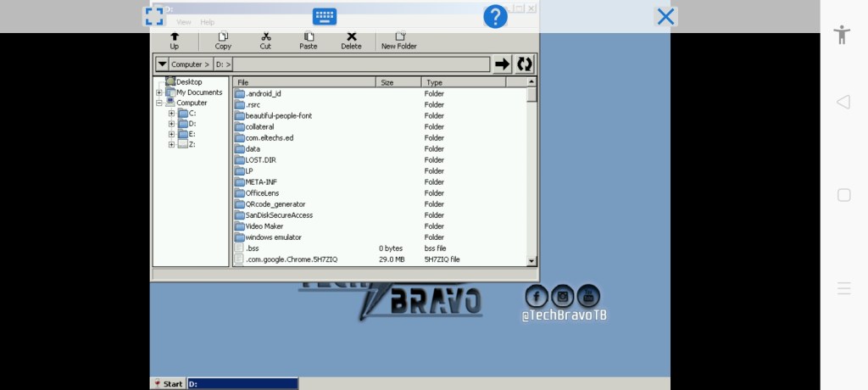The image size is (868, 390).
Task: Open the on-screen keyboard icon
Action: [325, 16]
